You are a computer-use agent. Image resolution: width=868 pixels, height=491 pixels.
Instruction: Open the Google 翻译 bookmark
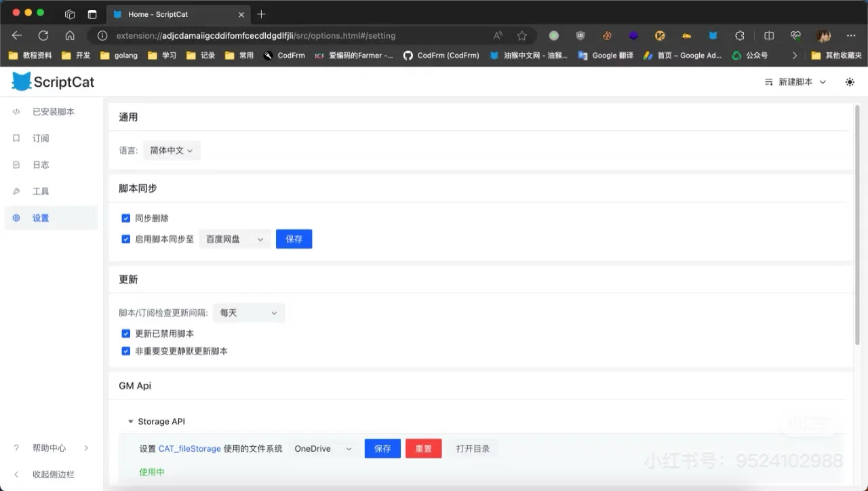[606, 56]
